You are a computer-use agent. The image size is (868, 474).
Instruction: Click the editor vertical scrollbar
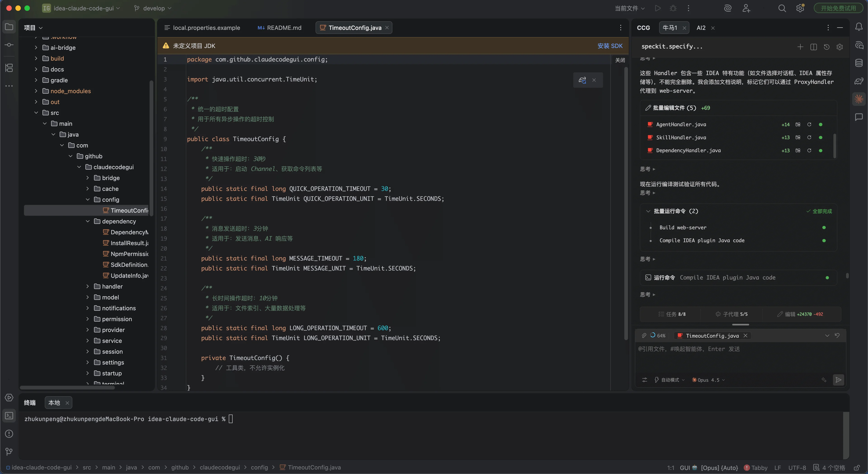(626, 203)
